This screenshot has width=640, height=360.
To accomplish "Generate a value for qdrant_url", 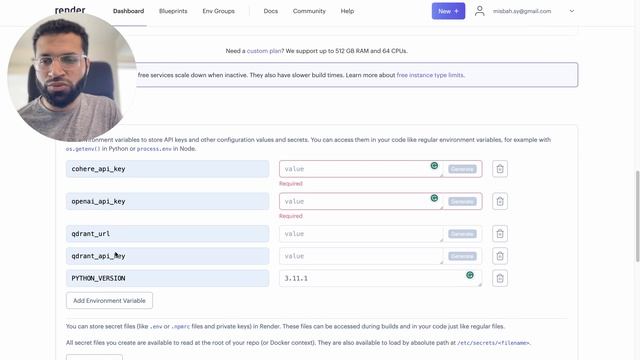I will [462, 234].
